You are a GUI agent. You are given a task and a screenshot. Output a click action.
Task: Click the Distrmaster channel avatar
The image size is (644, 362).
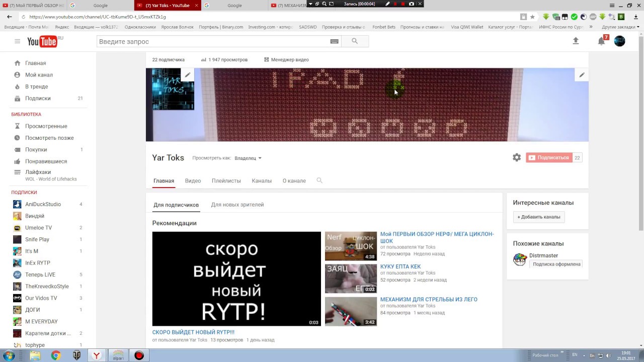(x=520, y=259)
